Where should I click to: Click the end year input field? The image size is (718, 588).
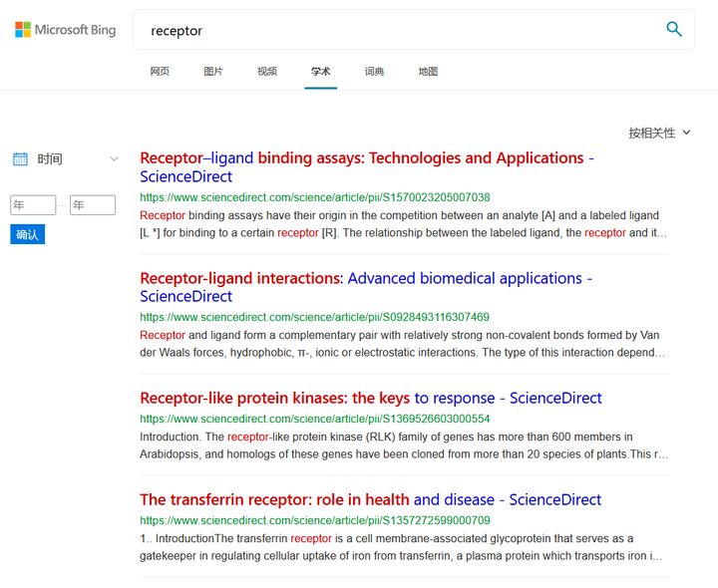(93, 205)
